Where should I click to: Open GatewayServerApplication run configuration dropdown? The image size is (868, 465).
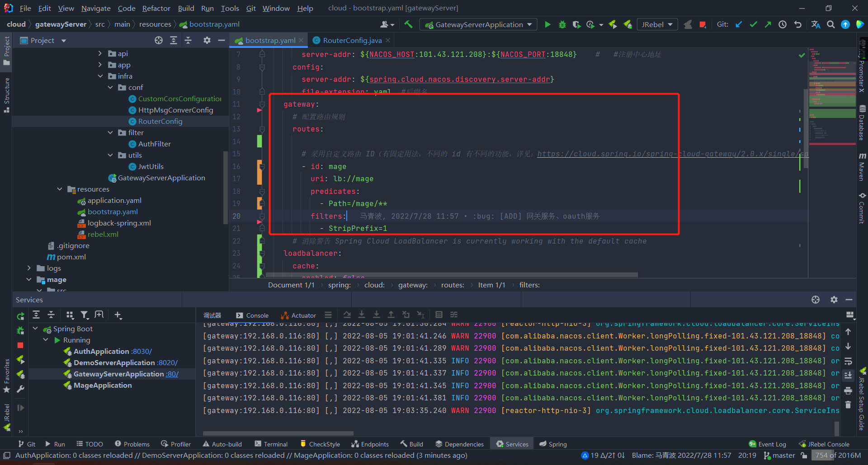coord(479,24)
